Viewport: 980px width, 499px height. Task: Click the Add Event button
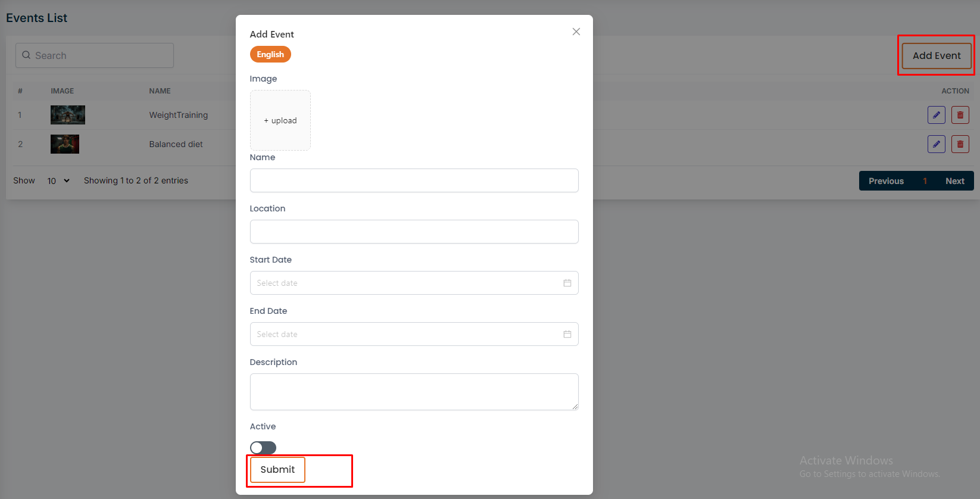click(x=936, y=55)
